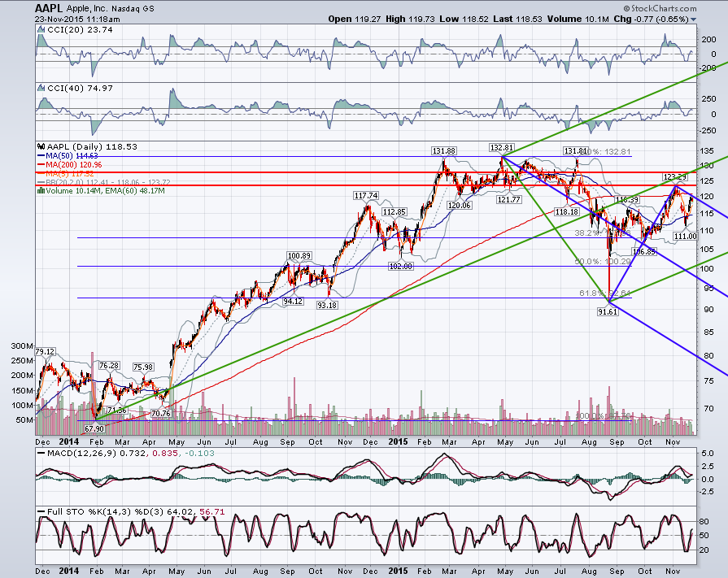Click the Full STO legend line marker
Viewport: 728px width, 578px height.
click(41, 511)
